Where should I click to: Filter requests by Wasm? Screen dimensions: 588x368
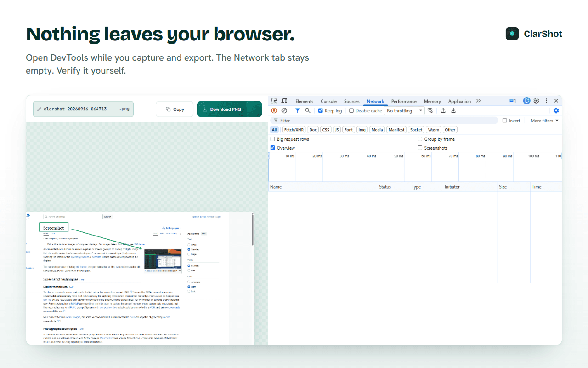(x=434, y=130)
